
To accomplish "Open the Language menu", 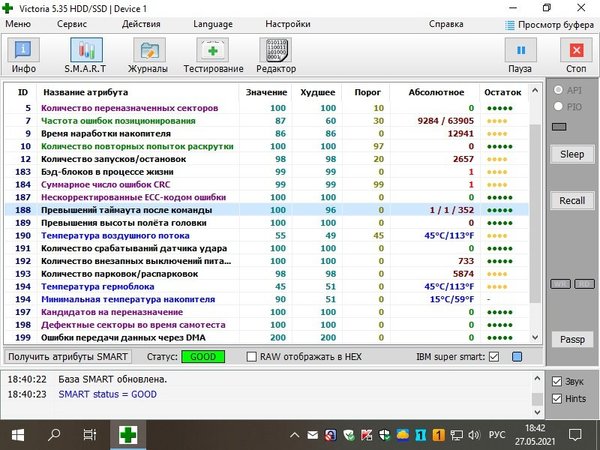I will tap(212, 22).
